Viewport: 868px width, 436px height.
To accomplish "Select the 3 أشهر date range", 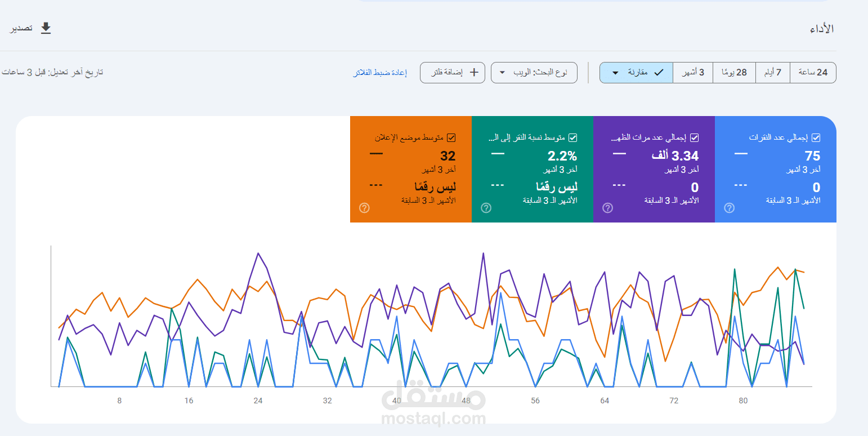I will tap(693, 73).
